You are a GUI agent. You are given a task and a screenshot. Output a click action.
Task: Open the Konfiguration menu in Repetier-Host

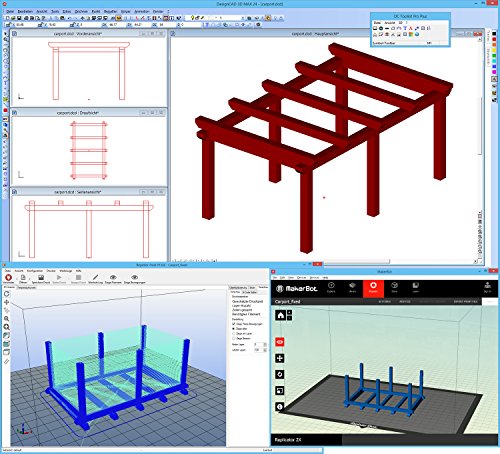35,271
